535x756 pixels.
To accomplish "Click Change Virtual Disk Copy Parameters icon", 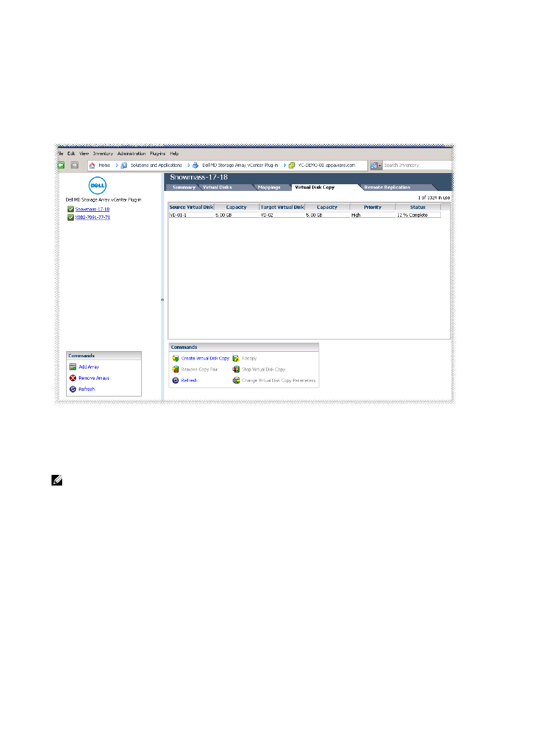I will pos(236,380).
